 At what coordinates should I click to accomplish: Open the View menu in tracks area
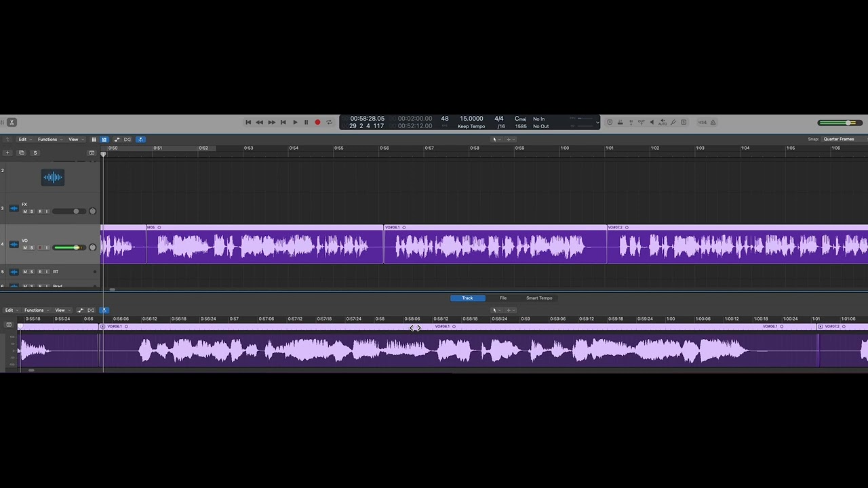(75, 140)
